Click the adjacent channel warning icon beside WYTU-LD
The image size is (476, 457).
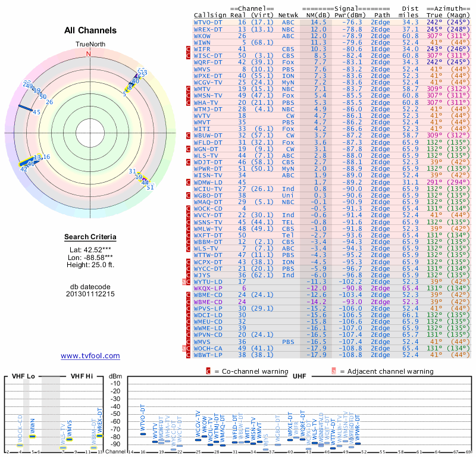tap(189, 281)
